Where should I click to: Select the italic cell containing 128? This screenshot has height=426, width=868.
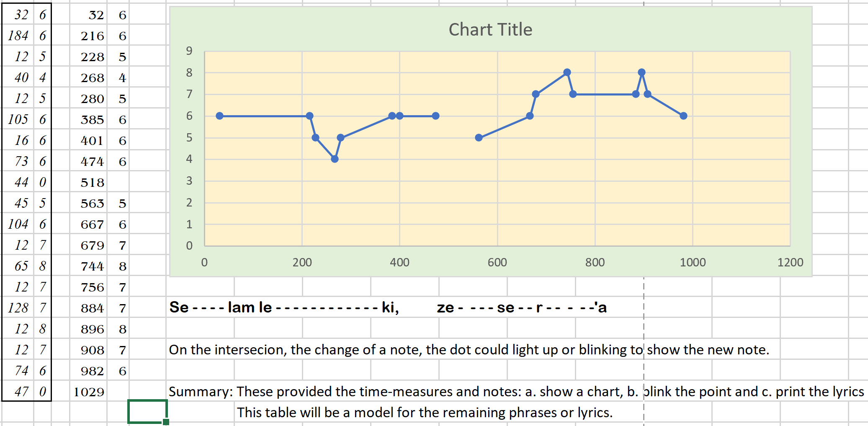pos(18,308)
